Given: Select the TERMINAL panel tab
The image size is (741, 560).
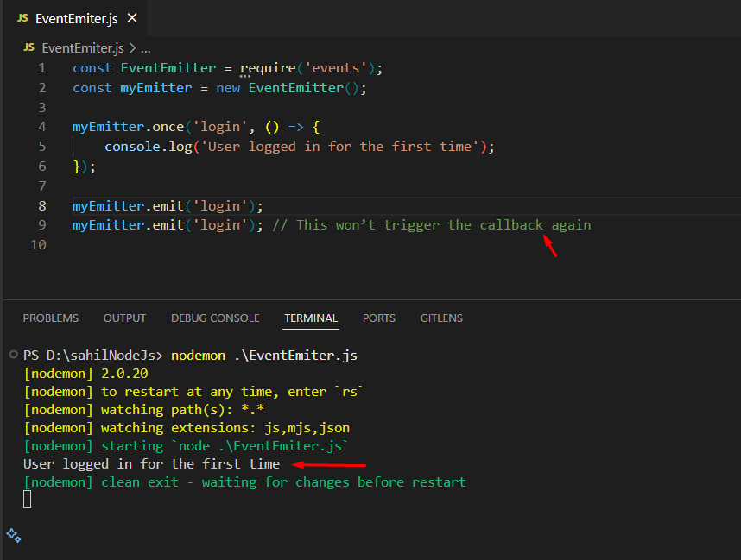Looking at the screenshot, I should click(x=311, y=318).
